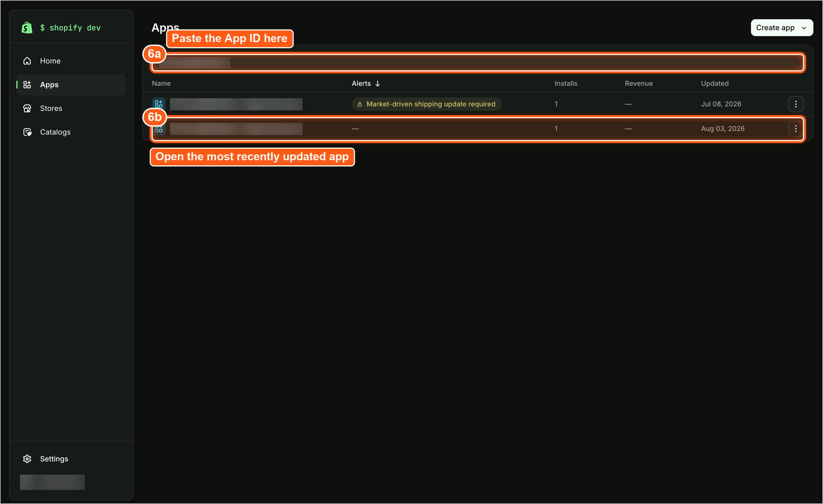Click app icon in Jul 08, 2026 row

click(x=158, y=104)
